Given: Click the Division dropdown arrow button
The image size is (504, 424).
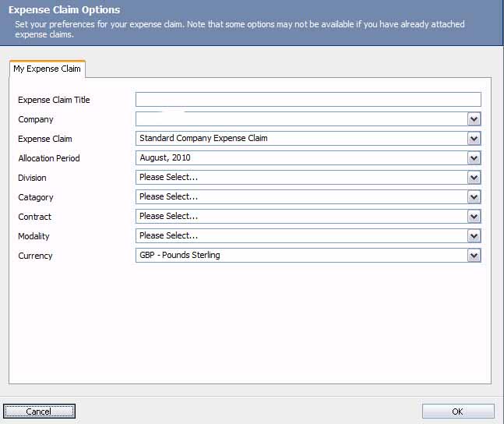Looking at the screenshot, I should coord(474,178).
